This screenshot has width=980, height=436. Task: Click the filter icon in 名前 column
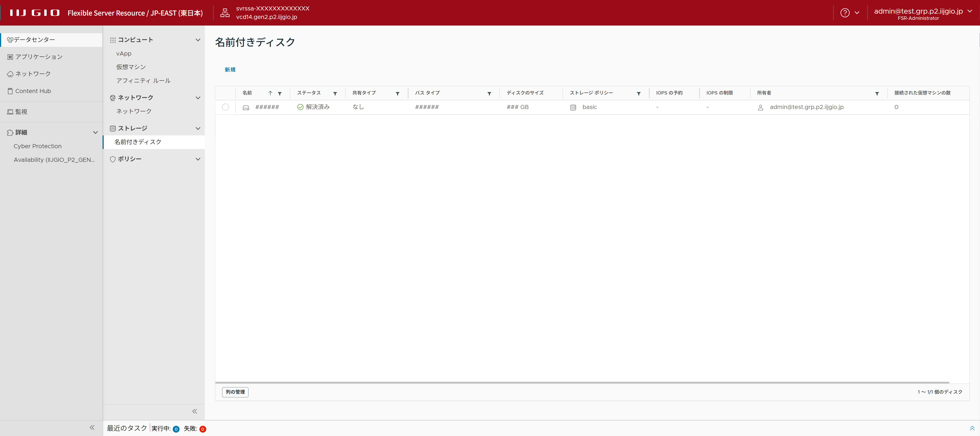pos(280,93)
